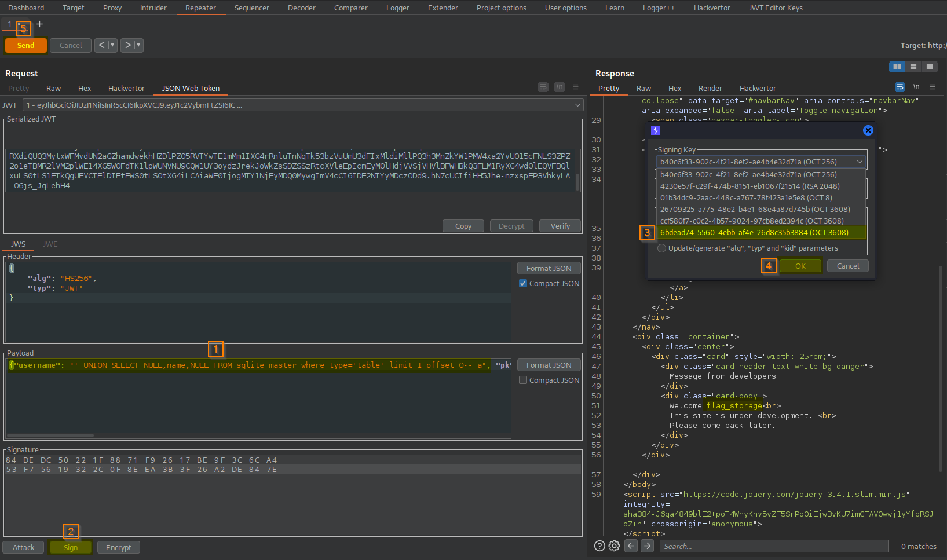Viewport: 947px width, 560px height.
Task: Click the Attack button
Action: point(24,547)
